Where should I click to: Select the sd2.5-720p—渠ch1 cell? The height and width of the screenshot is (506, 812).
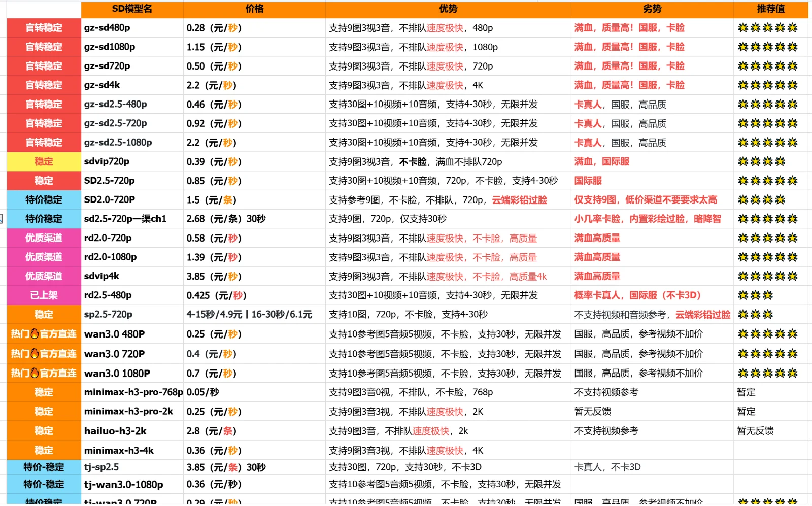coord(132,219)
